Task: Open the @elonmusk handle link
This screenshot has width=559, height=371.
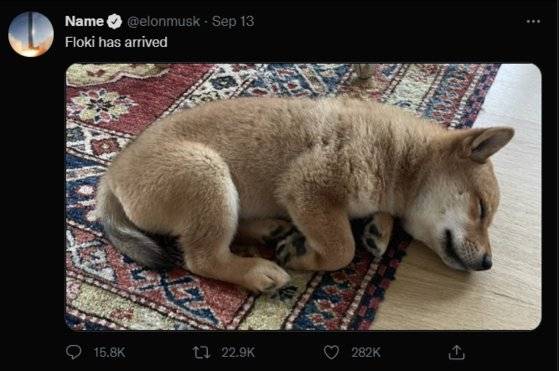Action: tap(163, 21)
